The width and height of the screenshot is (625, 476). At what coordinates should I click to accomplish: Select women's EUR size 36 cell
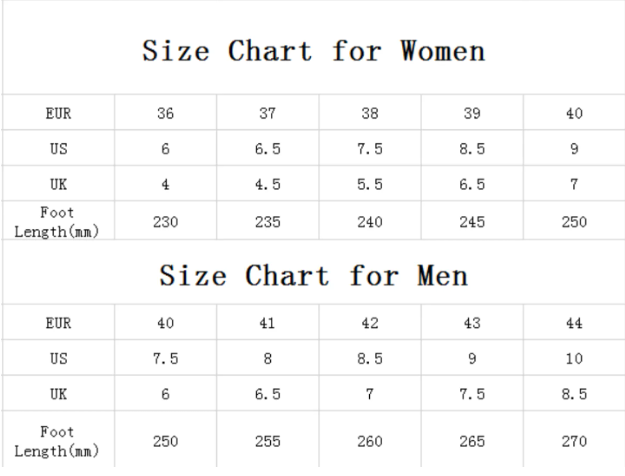pos(165,112)
